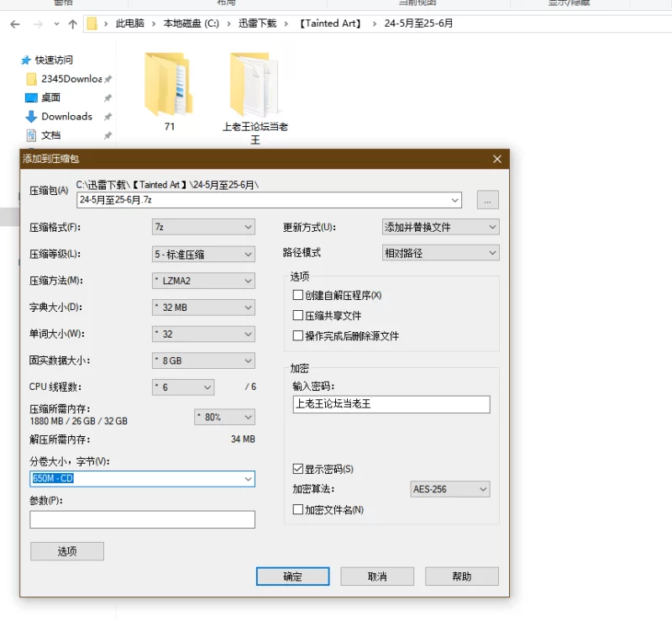Go up one folder level arrow

[73, 24]
